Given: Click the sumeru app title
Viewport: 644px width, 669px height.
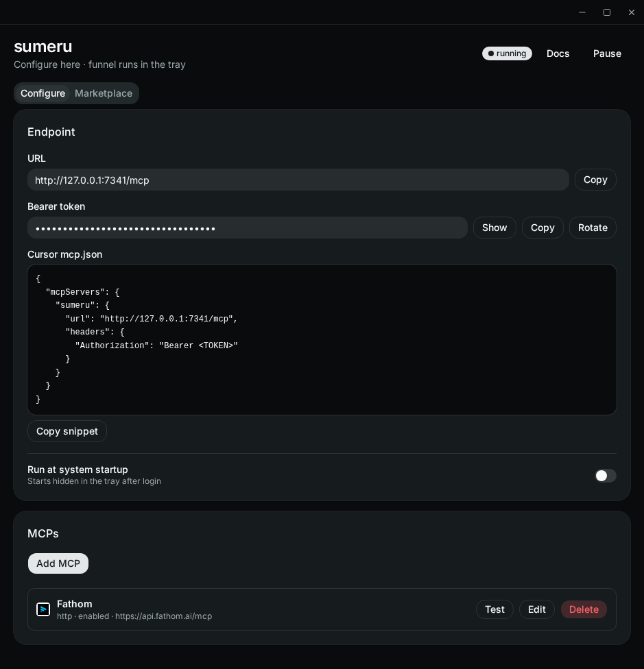Looking at the screenshot, I should tap(43, 47).
